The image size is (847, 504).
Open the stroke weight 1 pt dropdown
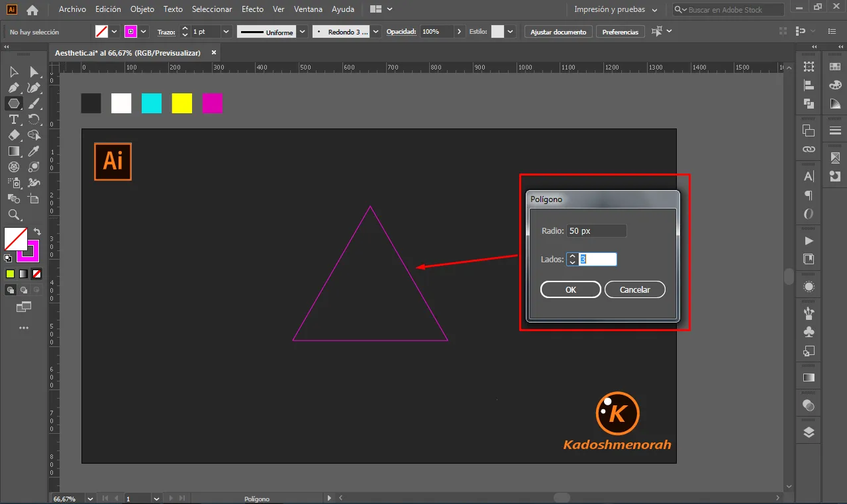(x=226, y=32)
